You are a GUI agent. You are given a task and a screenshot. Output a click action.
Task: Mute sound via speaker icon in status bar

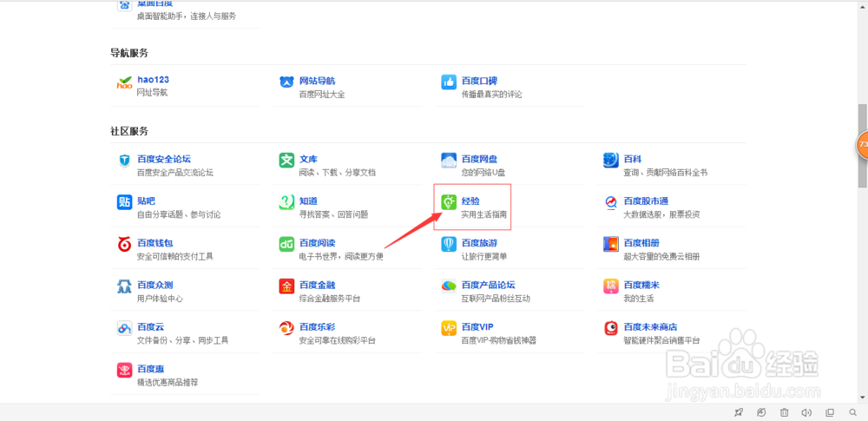[806, 412]
